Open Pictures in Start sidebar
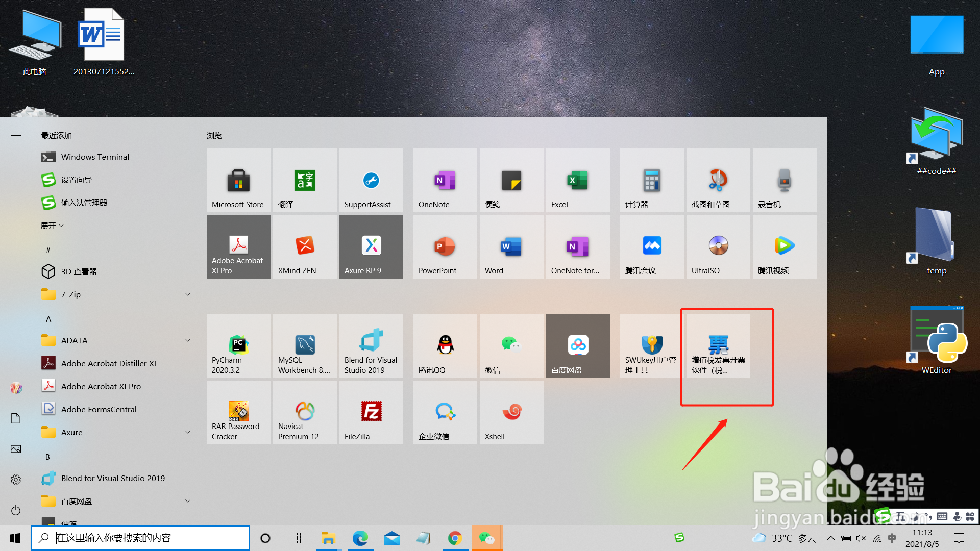 pos(16,449)
